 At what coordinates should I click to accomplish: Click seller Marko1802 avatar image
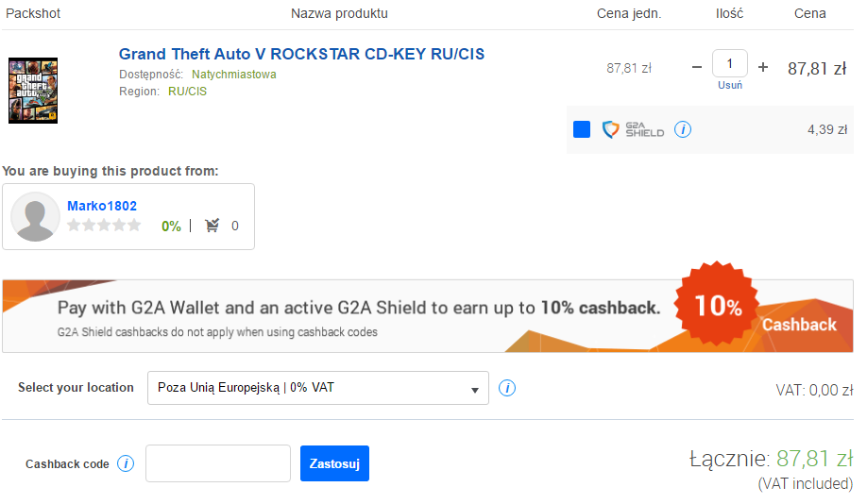click(35, 217)
